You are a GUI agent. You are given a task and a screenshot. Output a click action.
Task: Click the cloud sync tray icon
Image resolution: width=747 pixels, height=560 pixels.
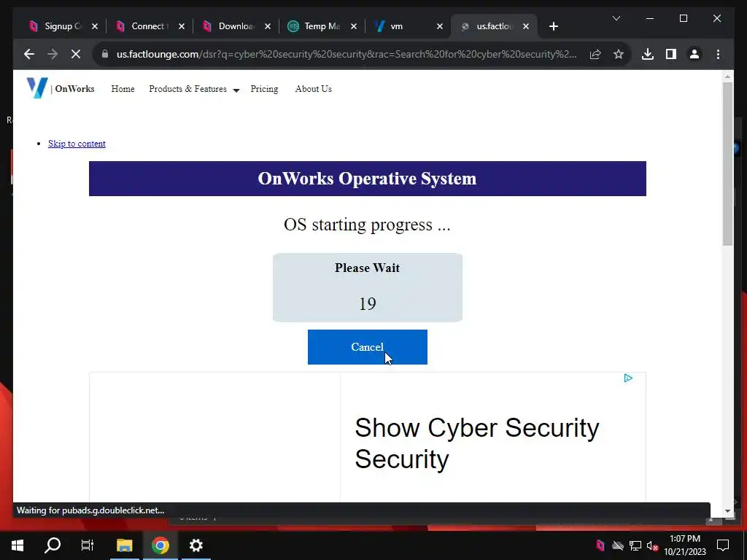(x=618, y=545)
